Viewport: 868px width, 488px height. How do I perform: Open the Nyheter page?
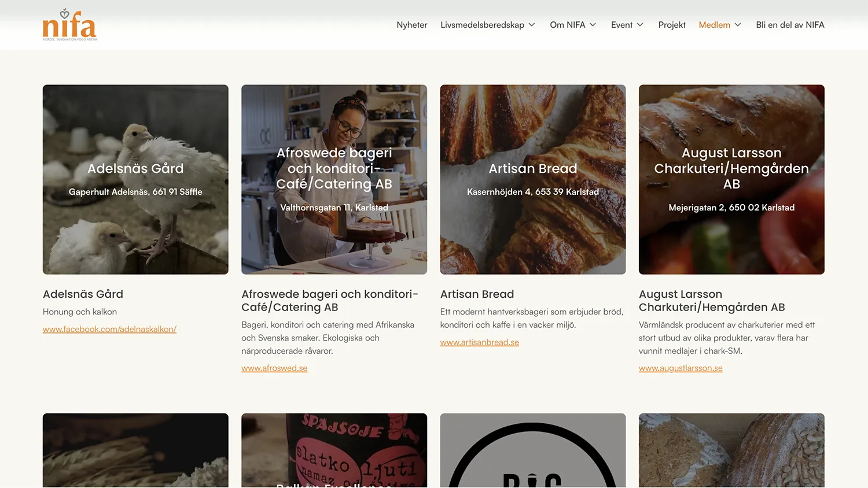[x=412, y=25]
